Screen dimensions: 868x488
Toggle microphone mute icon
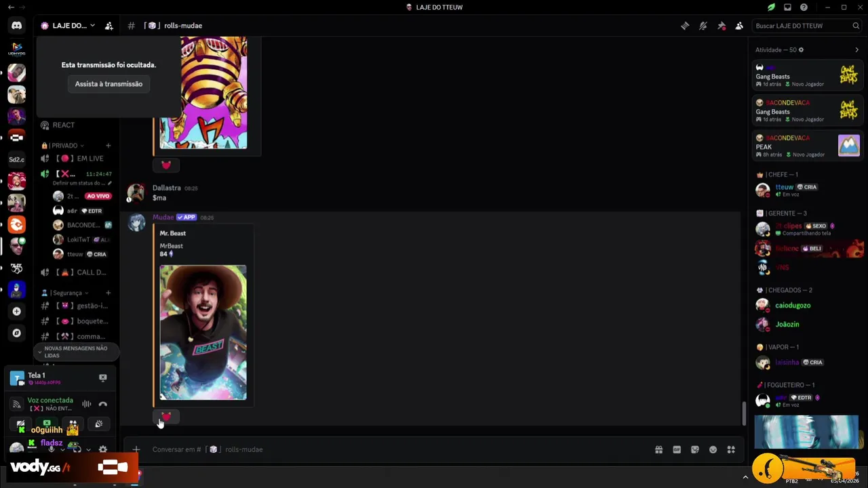pos(52,449)
